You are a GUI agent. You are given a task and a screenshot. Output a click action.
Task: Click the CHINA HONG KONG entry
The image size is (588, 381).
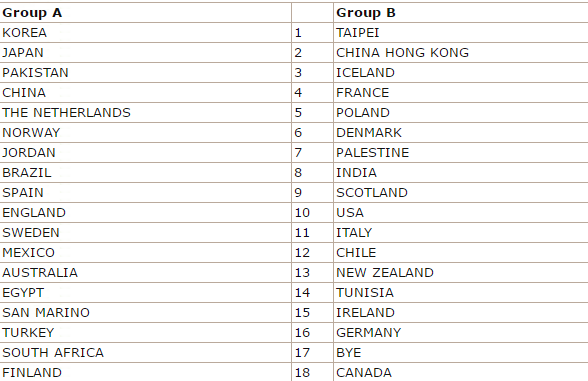coord(461,52)
